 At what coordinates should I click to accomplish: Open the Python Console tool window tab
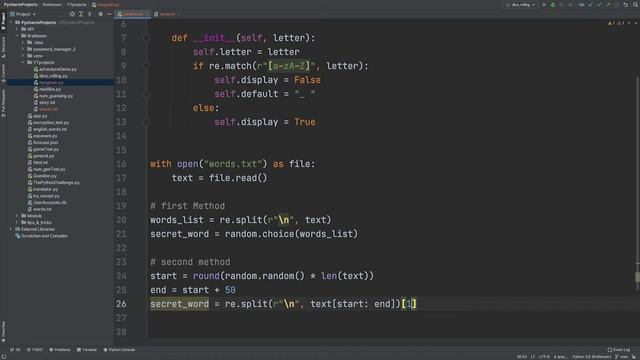(119, 350)
